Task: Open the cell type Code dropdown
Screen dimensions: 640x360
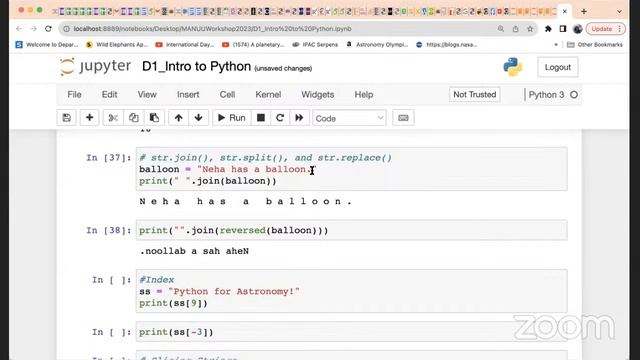Action: click(x=349, y=118)
